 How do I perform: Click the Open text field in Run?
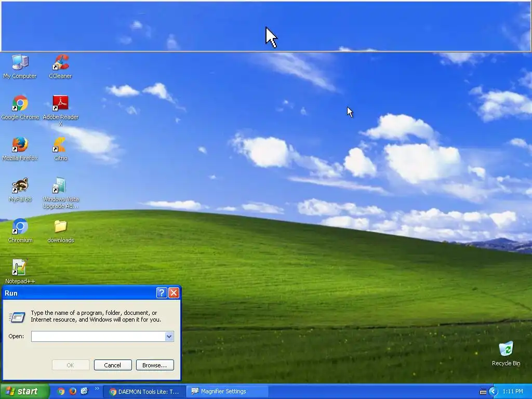(98, 336)
